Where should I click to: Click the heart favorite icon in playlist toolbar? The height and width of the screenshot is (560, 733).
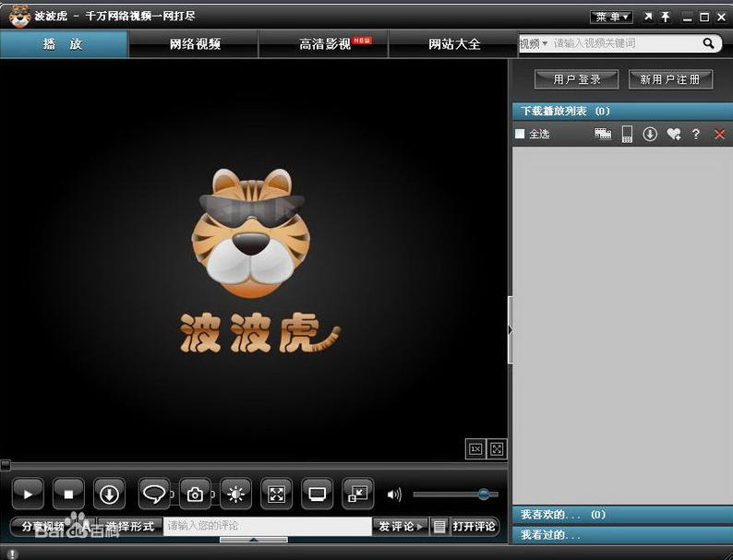pos(674,135)
